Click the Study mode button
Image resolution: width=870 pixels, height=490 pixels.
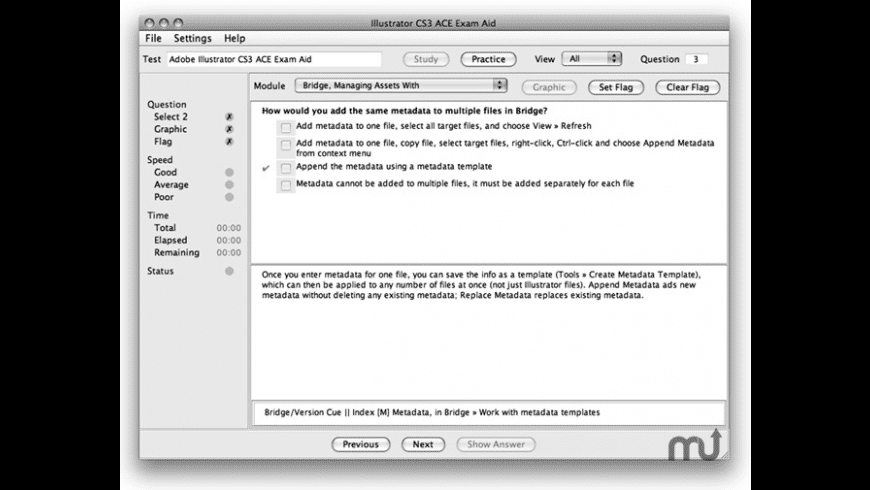pos(426,59)
